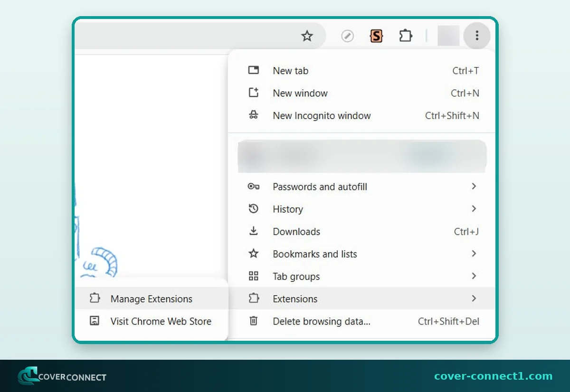Click the Ctrl+J shortcut text
Screen dimensions: 570x392
tap(466, 232)
